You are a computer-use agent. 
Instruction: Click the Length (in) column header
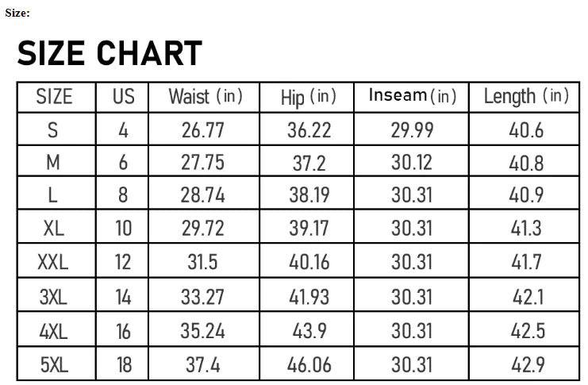(526, 97)
